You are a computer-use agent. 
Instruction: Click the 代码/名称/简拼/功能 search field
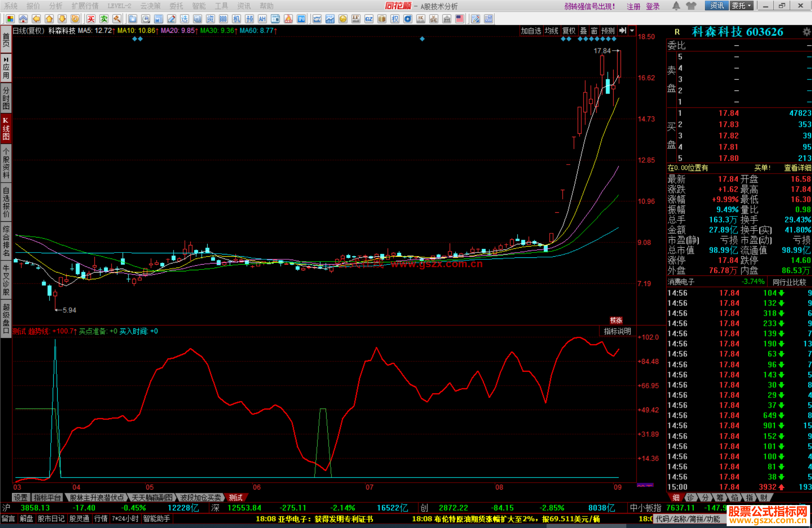click(687, 519)
